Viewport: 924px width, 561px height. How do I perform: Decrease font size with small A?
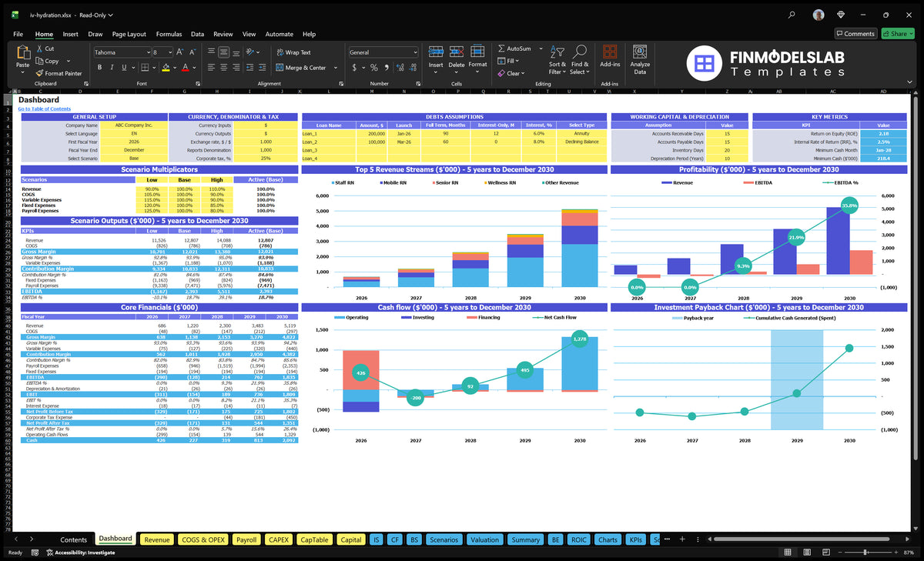(x=192, y=52)
